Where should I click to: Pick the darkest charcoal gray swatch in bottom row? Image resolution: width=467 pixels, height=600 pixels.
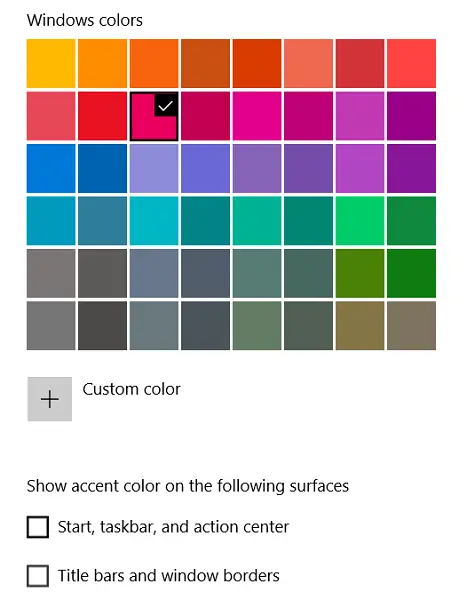tap(102, 326)
